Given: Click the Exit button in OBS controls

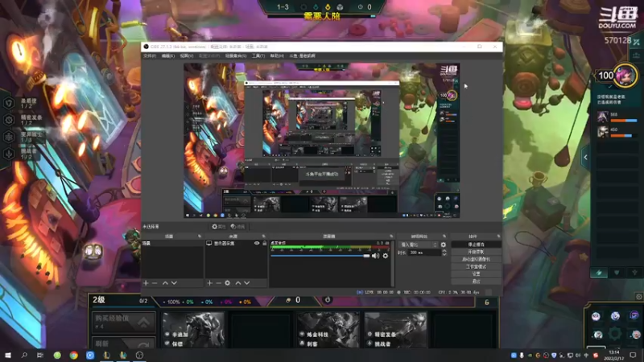Looking at the screenshot, I should pos(476,282).
